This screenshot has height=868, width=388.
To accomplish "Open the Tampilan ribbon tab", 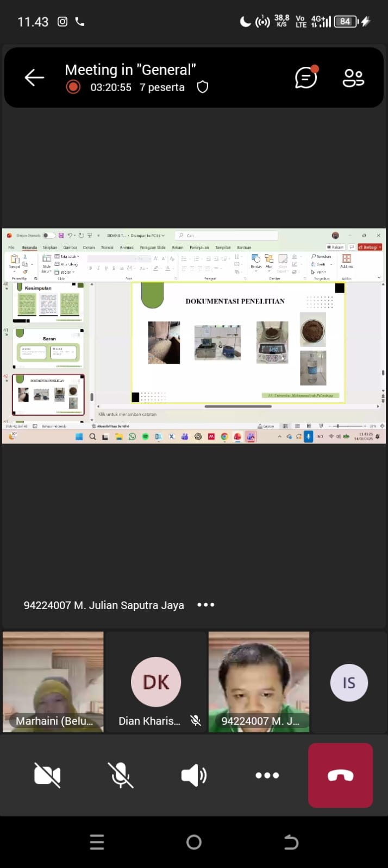I will click(x=223, y=248).
